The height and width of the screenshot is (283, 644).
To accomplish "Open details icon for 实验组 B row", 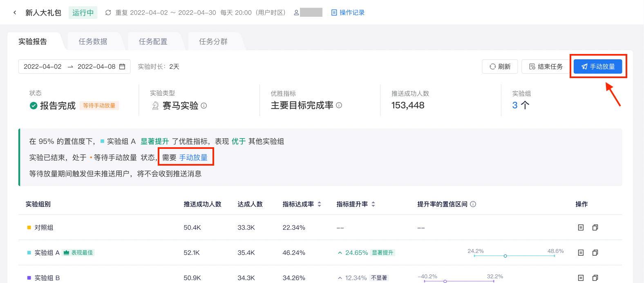I will (581, 278).
